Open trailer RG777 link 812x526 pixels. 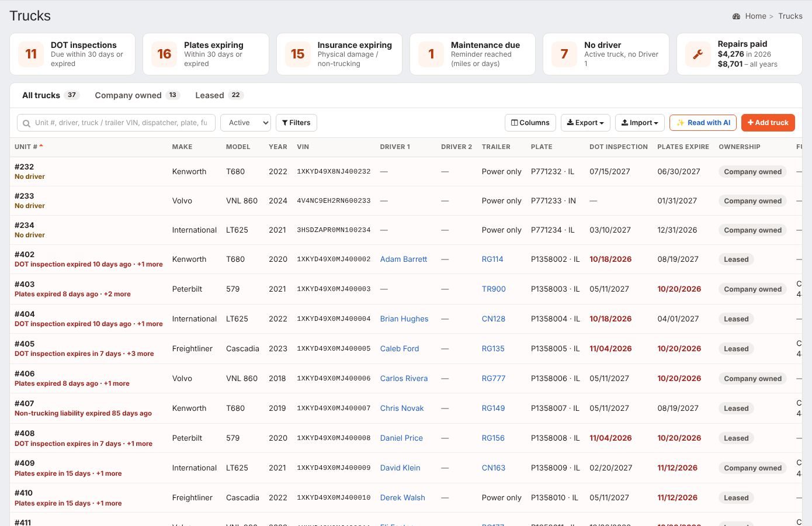click(494, 378)
